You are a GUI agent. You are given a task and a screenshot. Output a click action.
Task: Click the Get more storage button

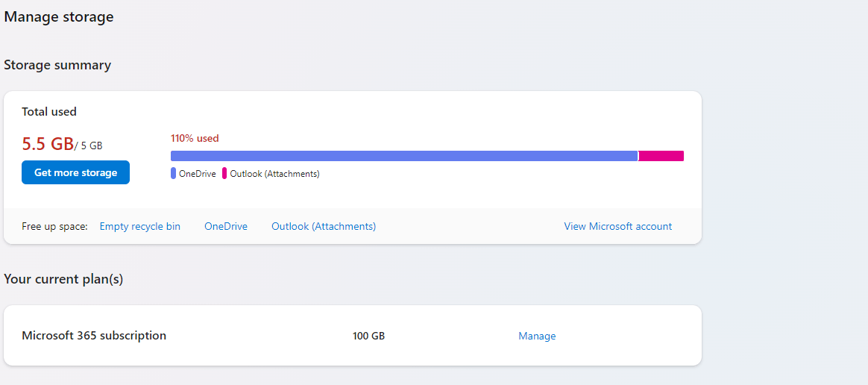[x=76, y=172]
